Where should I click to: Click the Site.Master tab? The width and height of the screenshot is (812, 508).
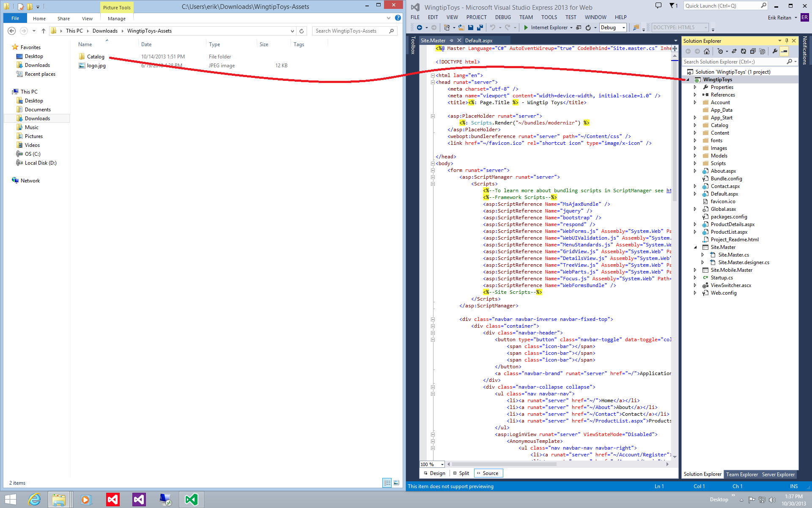433,40
